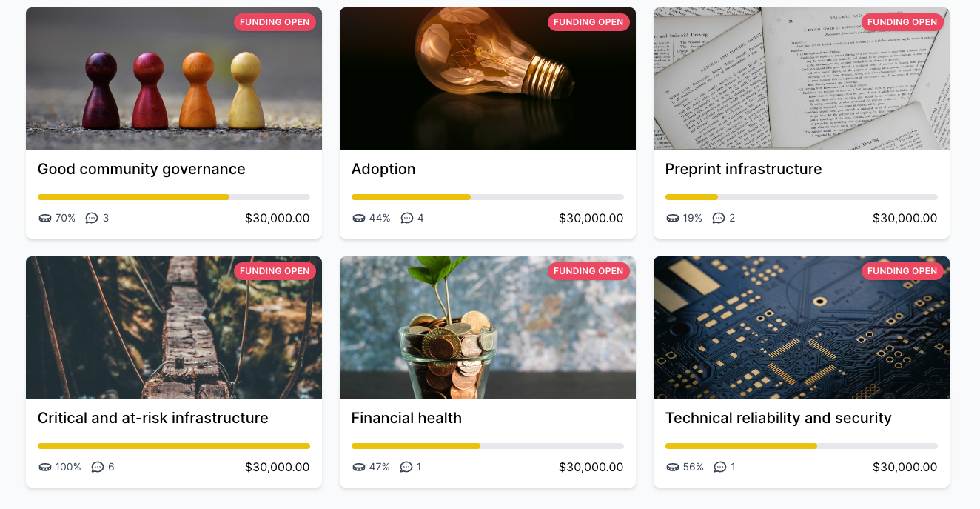Screen dimensions: 980x509
Task: Click the coin funding icon on Adoption card
Action: 359,218
